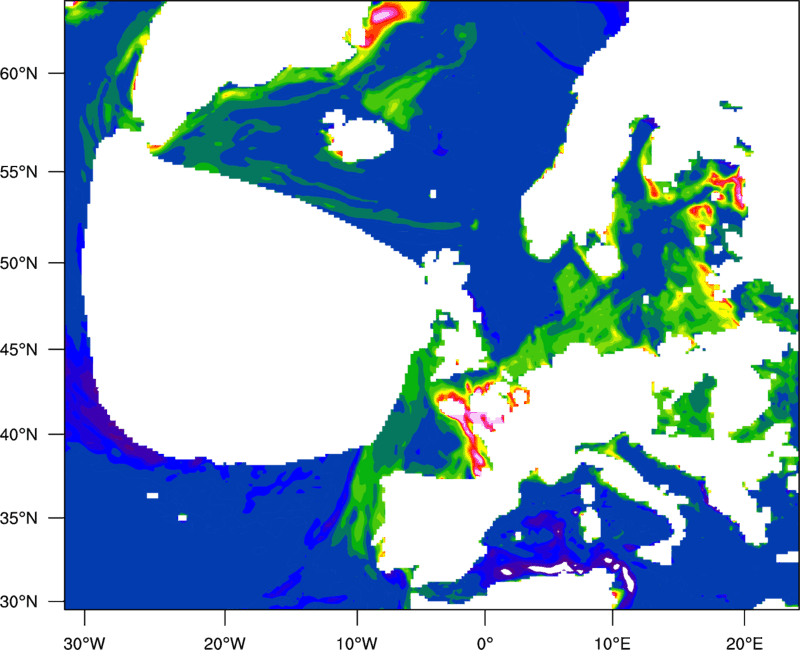Image resolution: width=800 pixels, height=650 pixels.
Task: Click the 40°N latitude label
Action: click(19, 435)
